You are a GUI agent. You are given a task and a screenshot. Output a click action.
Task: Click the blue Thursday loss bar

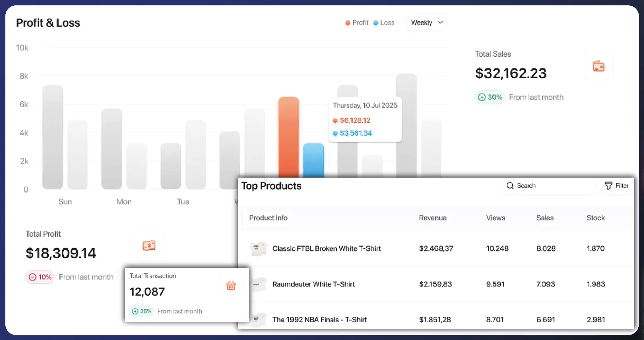coord(313,160)
